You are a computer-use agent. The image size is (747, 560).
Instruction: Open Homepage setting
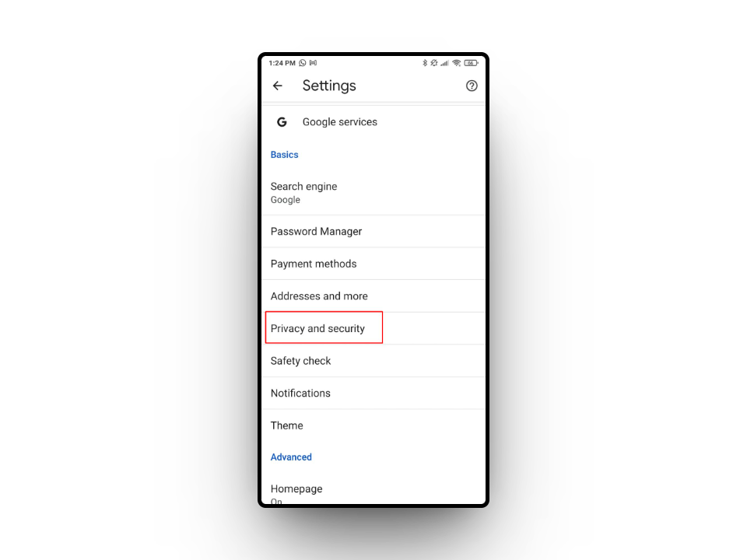point(373,491)
